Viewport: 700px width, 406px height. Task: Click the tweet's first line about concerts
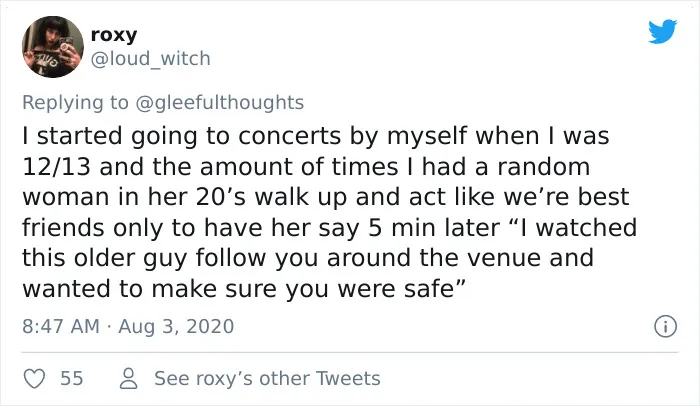pyautogui.click(x=316, y=136)
